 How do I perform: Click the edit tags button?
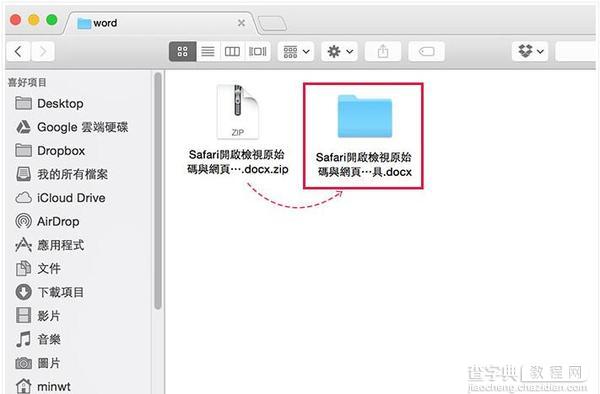pyautogui.click(x=426, y=51)
